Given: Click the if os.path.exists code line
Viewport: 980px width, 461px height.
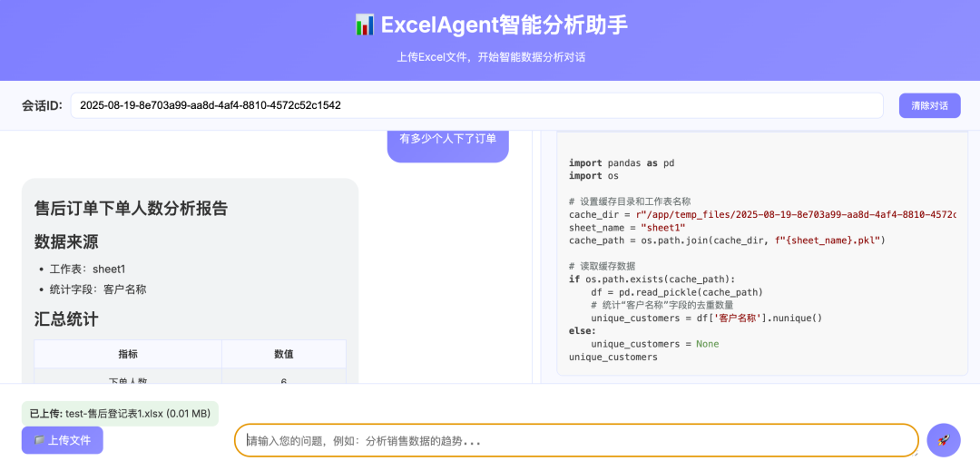Looking at the screenshot, I should click(x=652, y=280).
